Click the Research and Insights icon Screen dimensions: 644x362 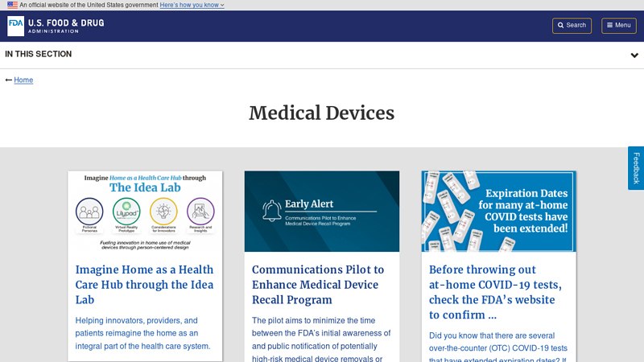[200, 212]
